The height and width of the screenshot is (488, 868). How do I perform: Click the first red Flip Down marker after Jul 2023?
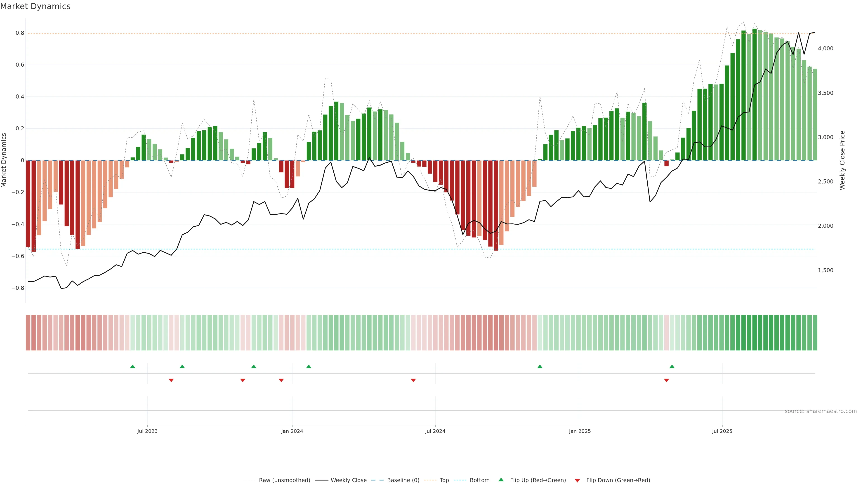coord(171,380)
